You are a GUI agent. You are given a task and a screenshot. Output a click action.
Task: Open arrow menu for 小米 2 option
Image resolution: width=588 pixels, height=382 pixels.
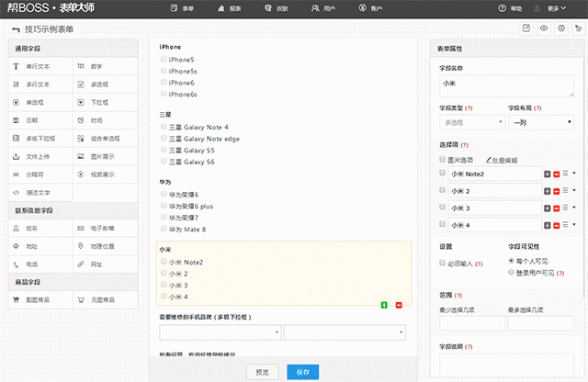pos(574,191)
